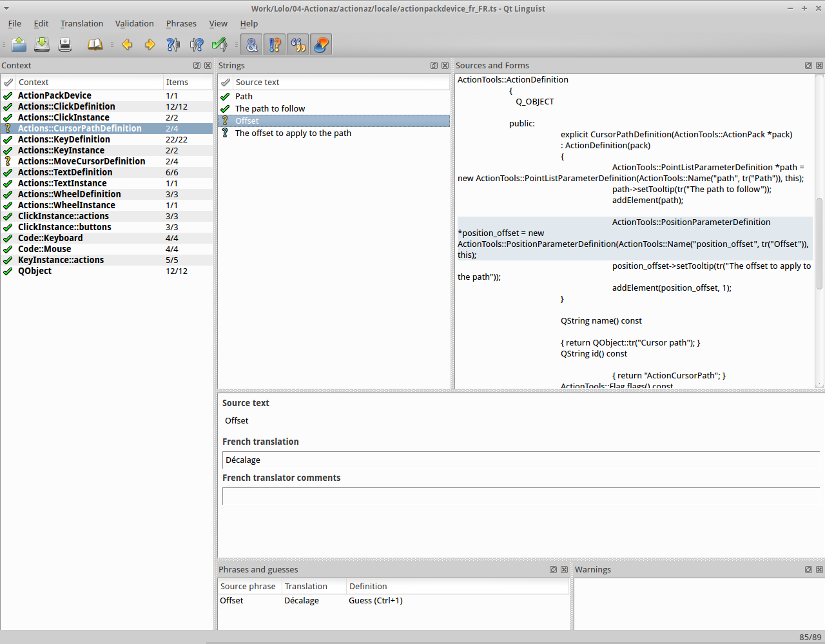Click the Save toolbar icon

tap(42, 44)
